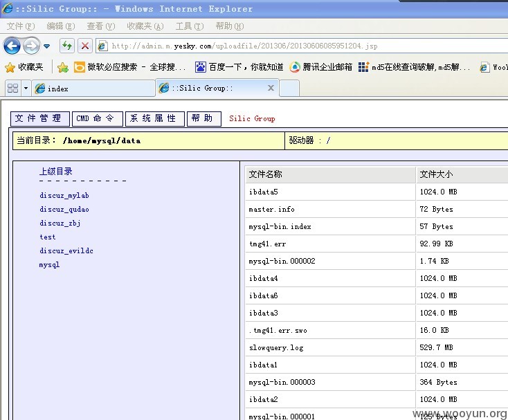Go to 上级目录 parent directory
This screenshot has height=420, width=508.
point(56,172)
